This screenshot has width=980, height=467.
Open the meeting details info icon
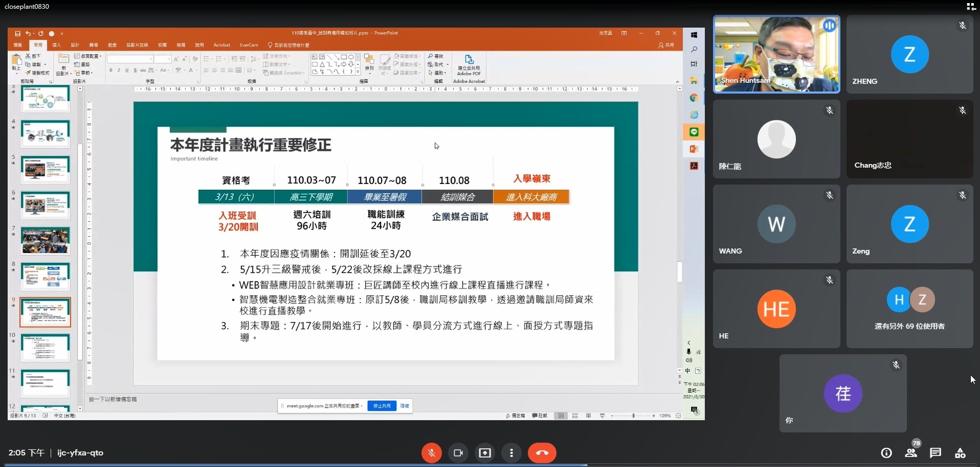coord(886,453)
